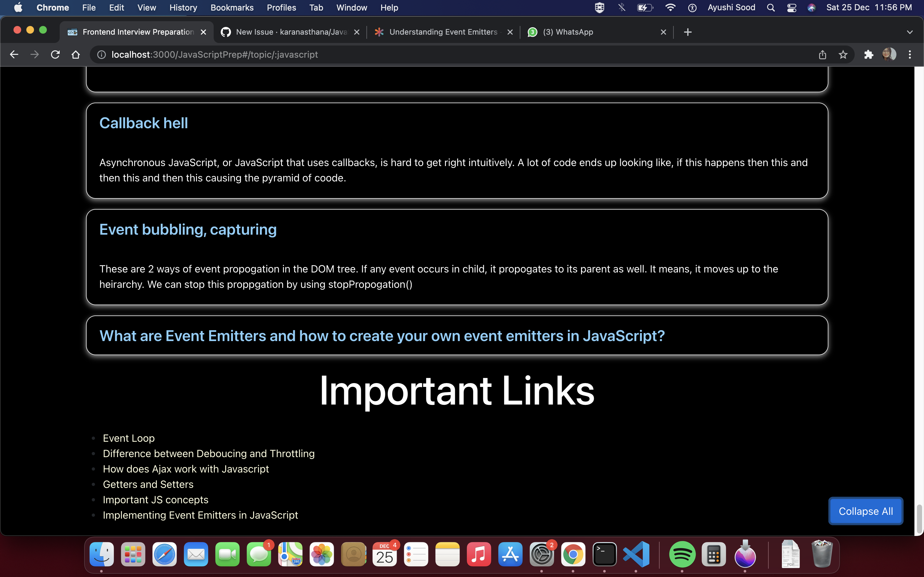Open Visual Studio Code from dock

(636, 554)
